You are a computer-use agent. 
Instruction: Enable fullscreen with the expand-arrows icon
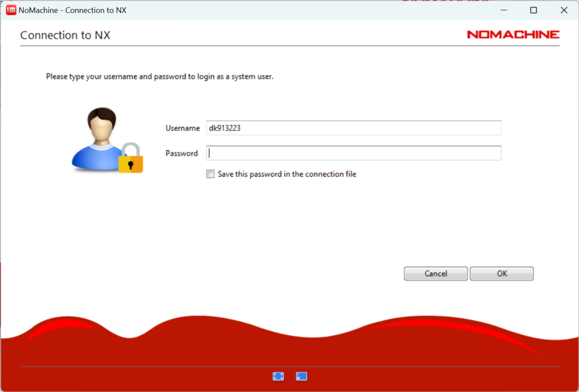(x=278, y=376)
